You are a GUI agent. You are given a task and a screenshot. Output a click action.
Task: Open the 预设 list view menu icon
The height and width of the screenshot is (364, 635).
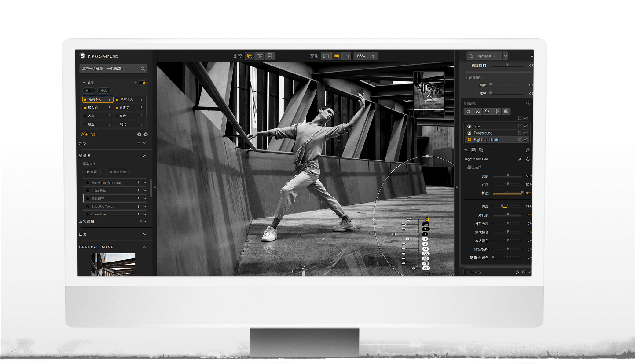(139, 143)
